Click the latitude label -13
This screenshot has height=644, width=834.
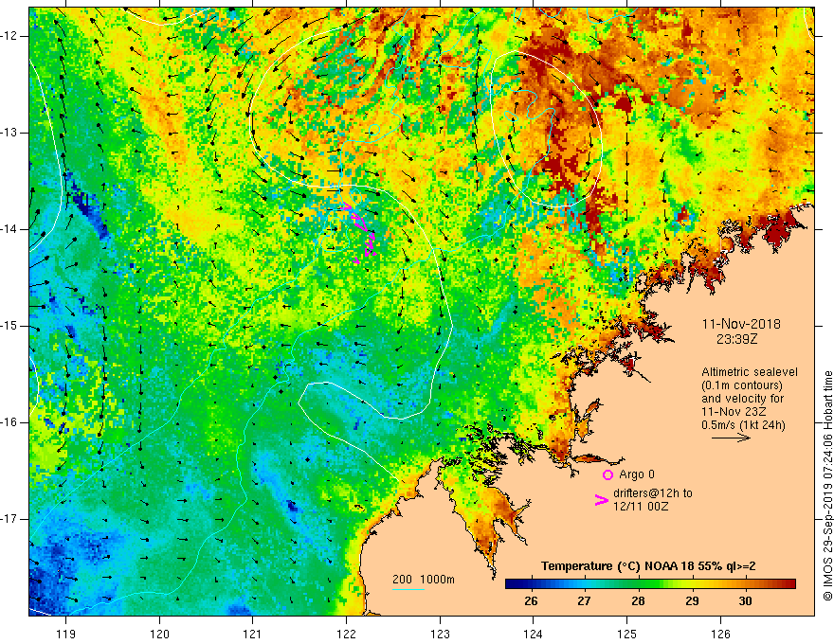9,133
